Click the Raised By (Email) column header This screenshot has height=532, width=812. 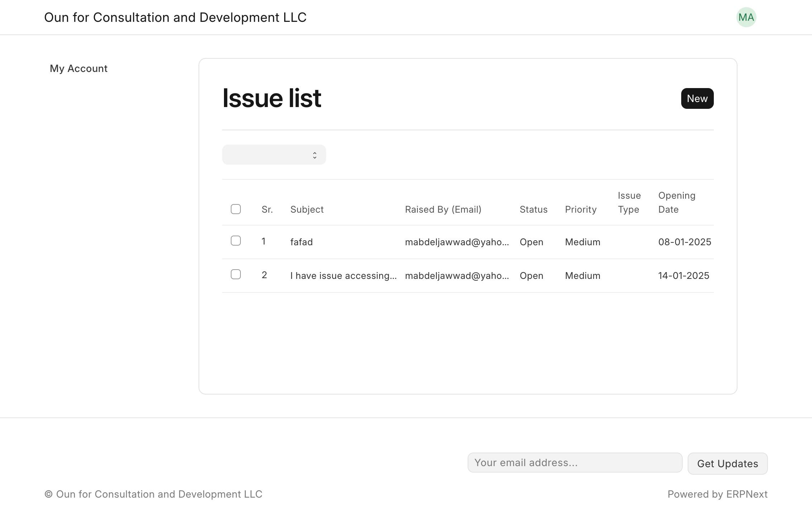click(443, 209)
